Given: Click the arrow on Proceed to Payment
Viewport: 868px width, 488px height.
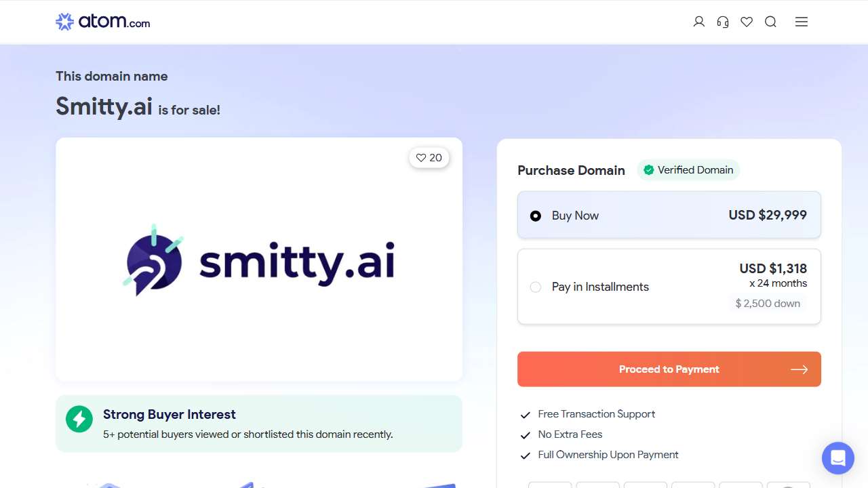Looking at the screenshot, I should 799,369.
